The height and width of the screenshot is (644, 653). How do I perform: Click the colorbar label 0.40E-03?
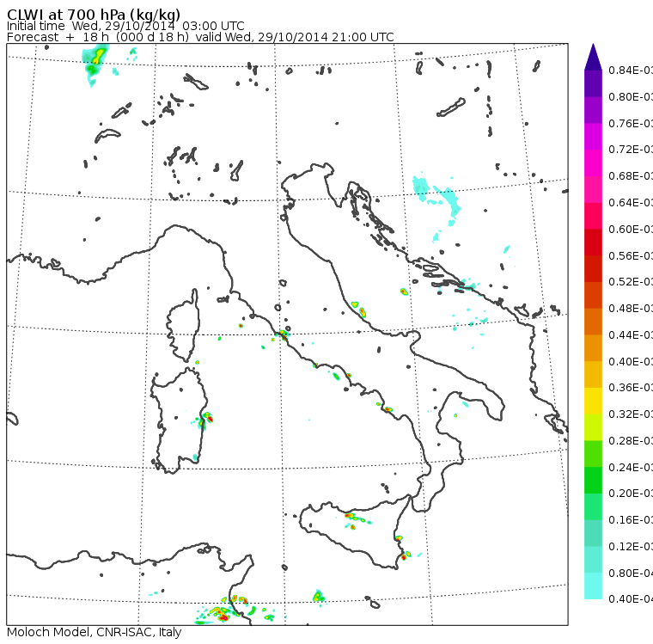(631, 361)
